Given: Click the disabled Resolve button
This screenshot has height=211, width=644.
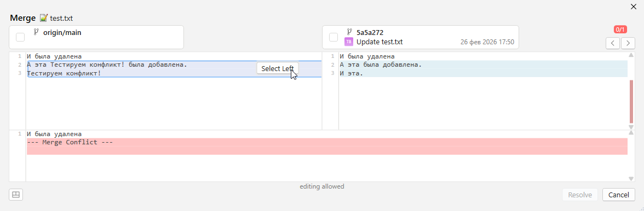Looking at the screenshot, I should tap(580, 195).
